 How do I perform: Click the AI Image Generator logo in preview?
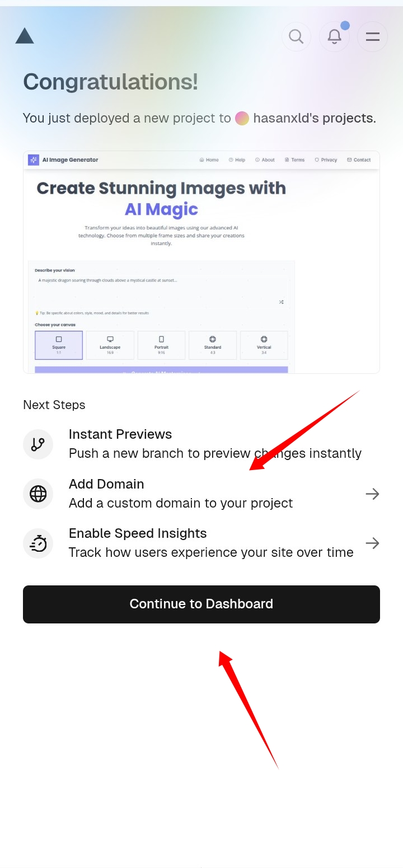(34, 160)
